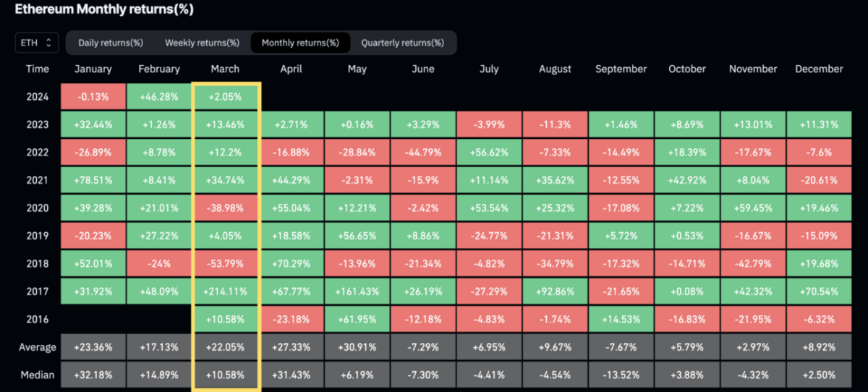Image resolution: width=868 pixels, height=392 pixels.
Task: Select the March 2020 -38.98% cell
Action: pos(225,208)
